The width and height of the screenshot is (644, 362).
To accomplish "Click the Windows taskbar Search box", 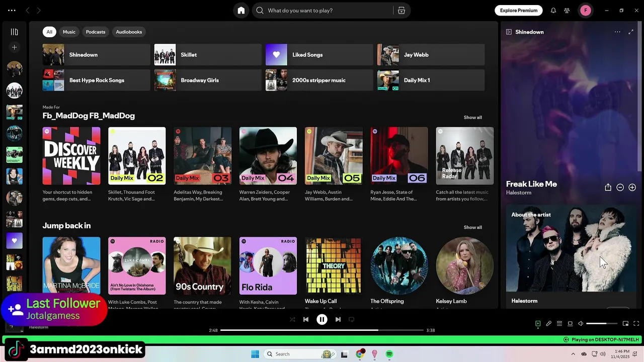I will (299, 354).
